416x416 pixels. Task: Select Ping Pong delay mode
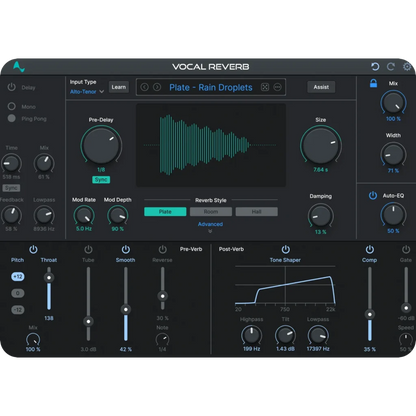pos(12,118)
